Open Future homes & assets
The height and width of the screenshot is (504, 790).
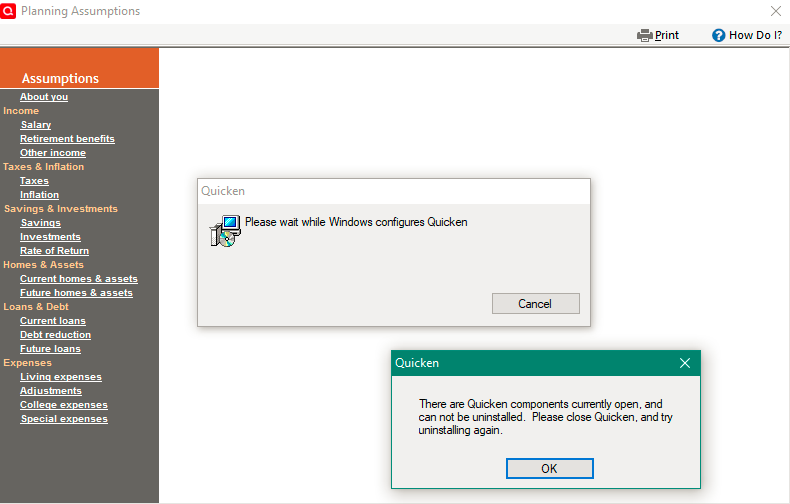pyautogui.click(x=76, y=293)
